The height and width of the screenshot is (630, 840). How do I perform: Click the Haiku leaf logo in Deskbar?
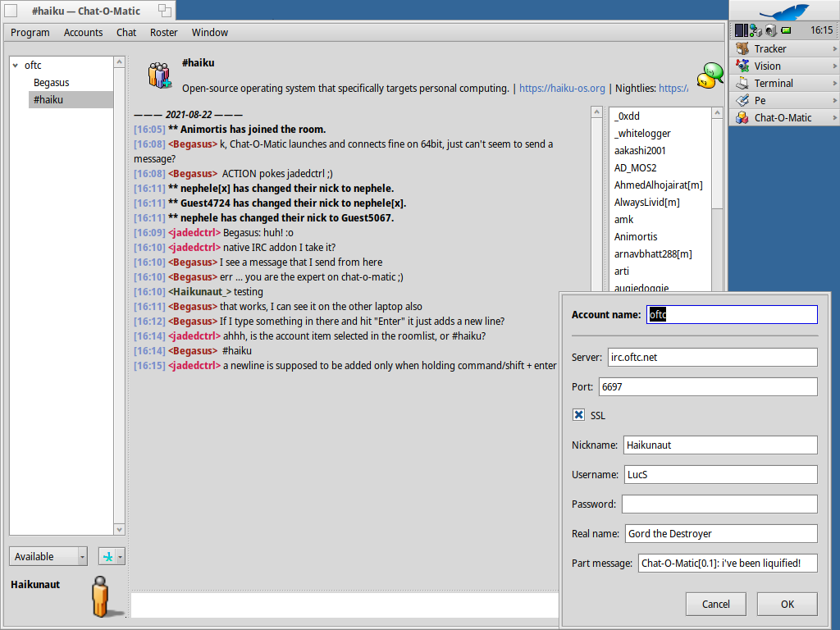tap(785, 11)
